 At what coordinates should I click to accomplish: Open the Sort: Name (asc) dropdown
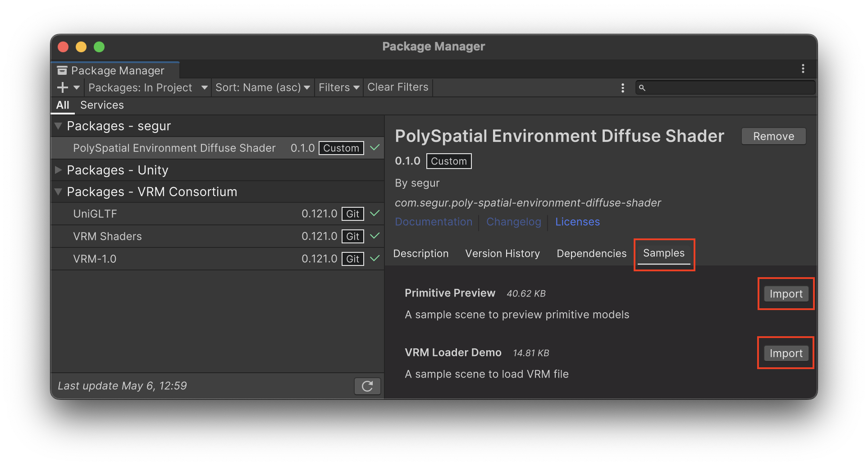262,87
